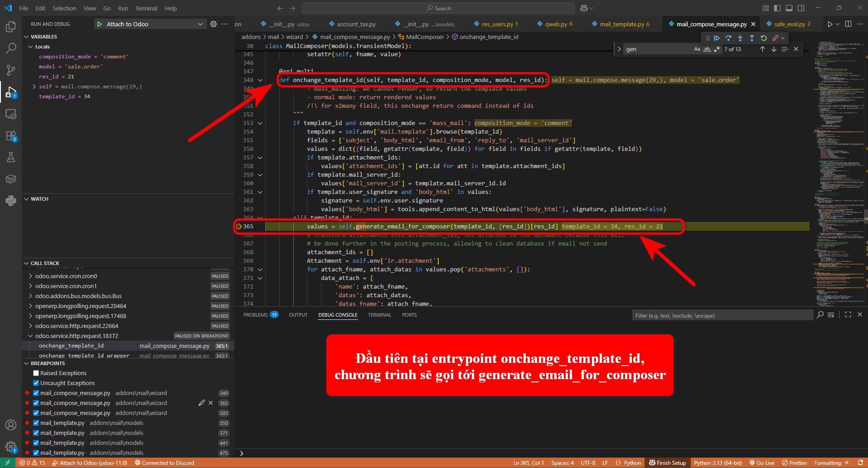868x468 pixels.
Task: Switch to the res_users.py tab
Action: point(497,24)
